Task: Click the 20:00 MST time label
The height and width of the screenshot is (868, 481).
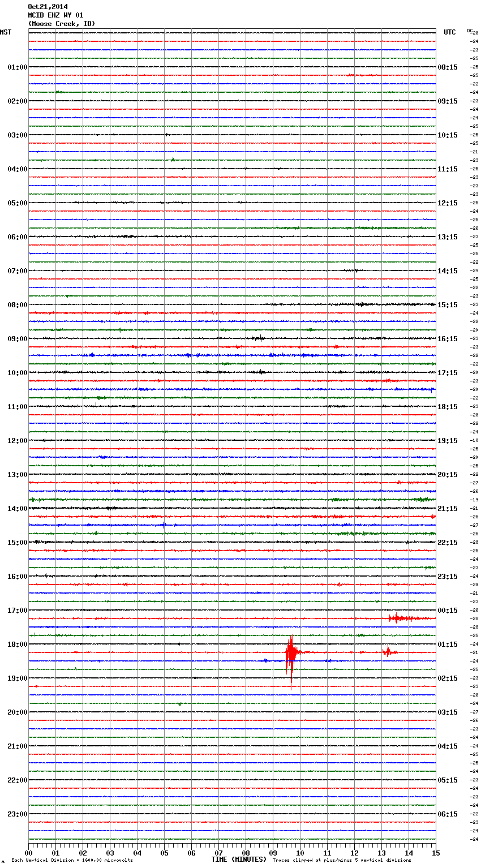Action: (x=17, y=712)
